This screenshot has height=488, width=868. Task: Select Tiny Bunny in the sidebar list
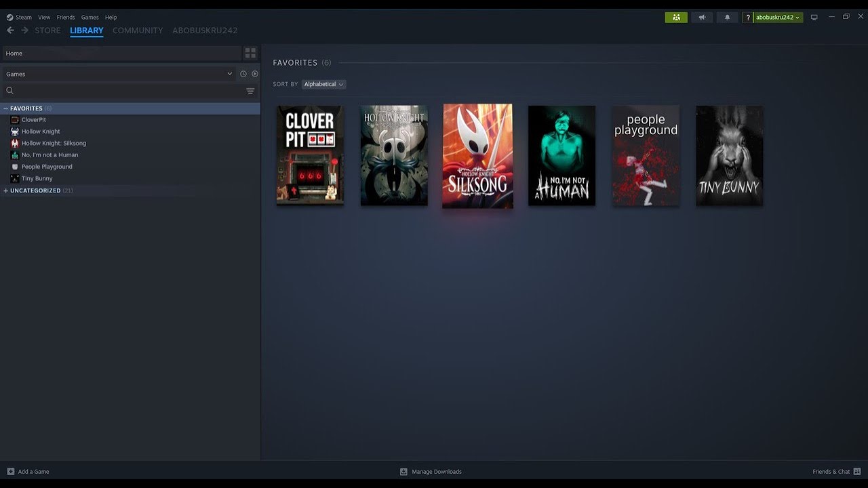[37, 178]
